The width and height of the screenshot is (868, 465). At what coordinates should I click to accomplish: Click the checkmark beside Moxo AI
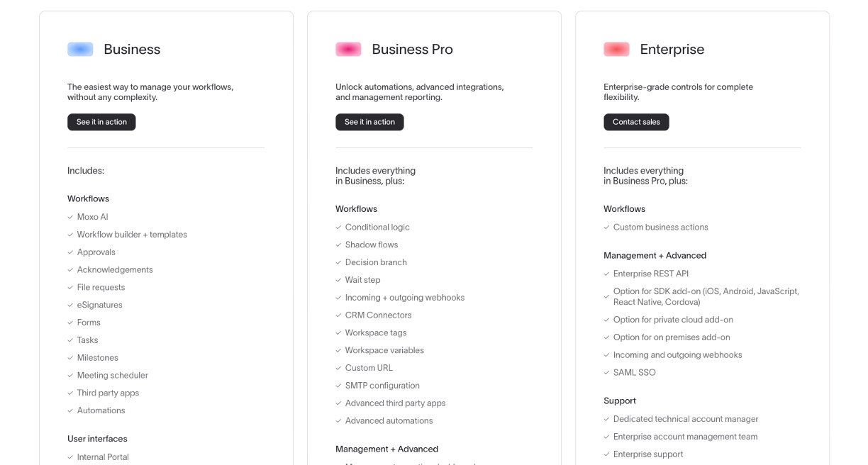[x=70, y=217]
